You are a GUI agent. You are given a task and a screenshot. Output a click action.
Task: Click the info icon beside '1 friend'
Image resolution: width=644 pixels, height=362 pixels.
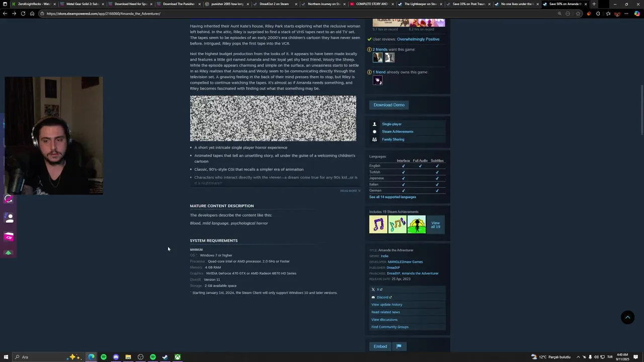(x=369, y=72)
